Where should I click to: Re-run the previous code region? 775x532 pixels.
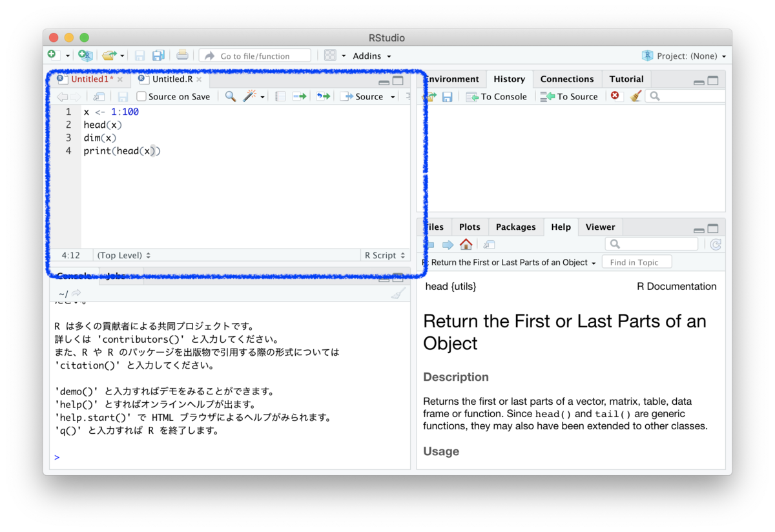coord(323,97)
